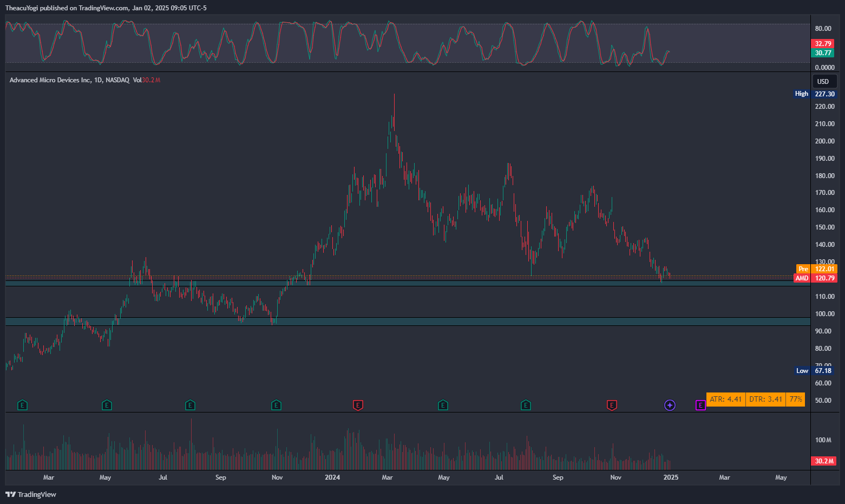This screenshot has width=845, height=504.
Task: Click the lower teal support zone near 95
Action: tap(408, 322)
